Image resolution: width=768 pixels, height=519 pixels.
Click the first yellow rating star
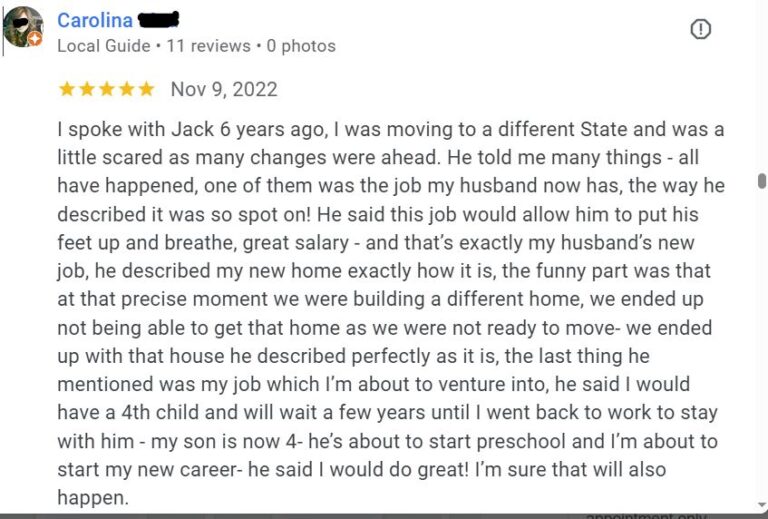tap(67, 89)
